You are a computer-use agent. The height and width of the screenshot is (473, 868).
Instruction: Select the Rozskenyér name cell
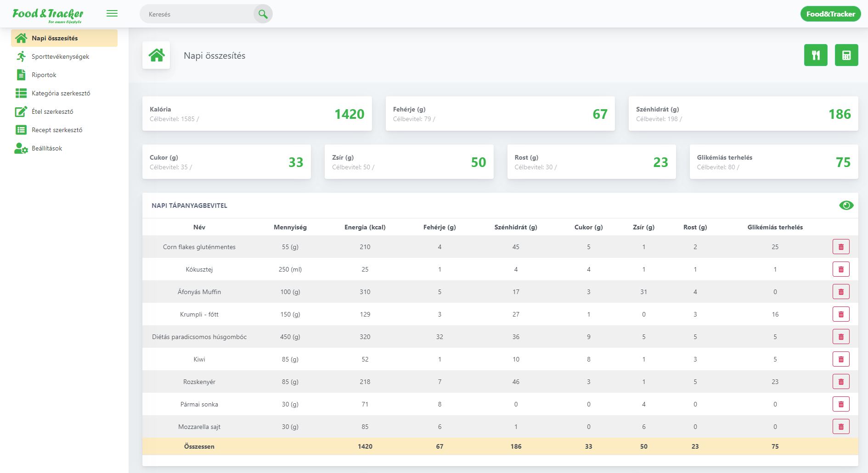[199, 382]
